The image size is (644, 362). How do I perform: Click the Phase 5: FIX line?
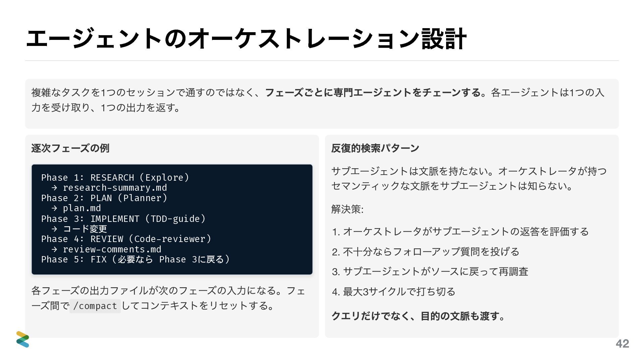(x=135, y=259)
